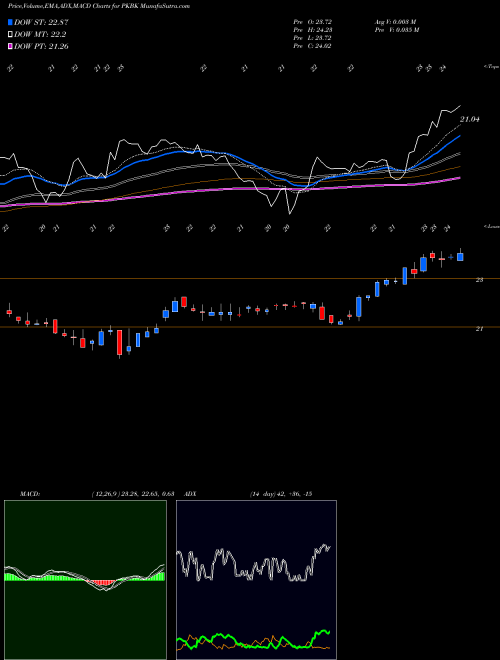Open the dark blue ADX indicator panel
Viewport: 500px width, 660px height.
coord(256,580)
